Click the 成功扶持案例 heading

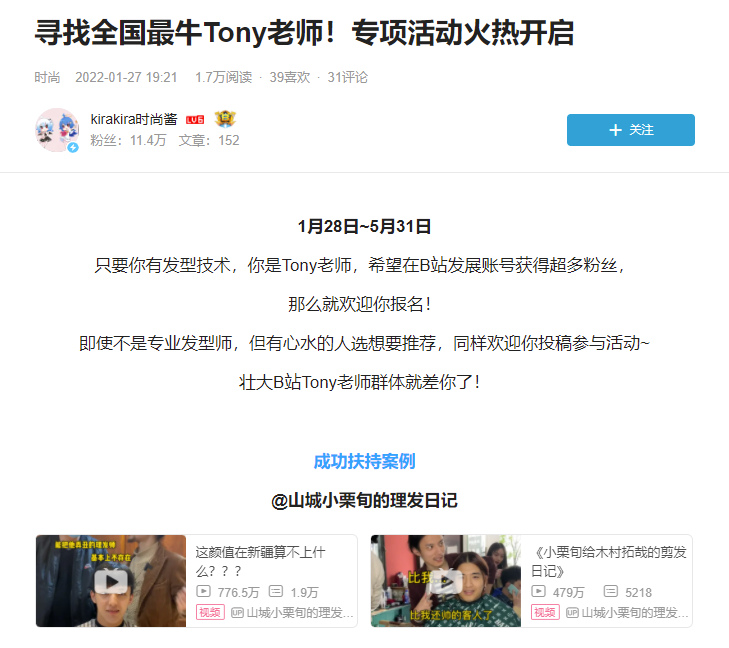[364, 461]
